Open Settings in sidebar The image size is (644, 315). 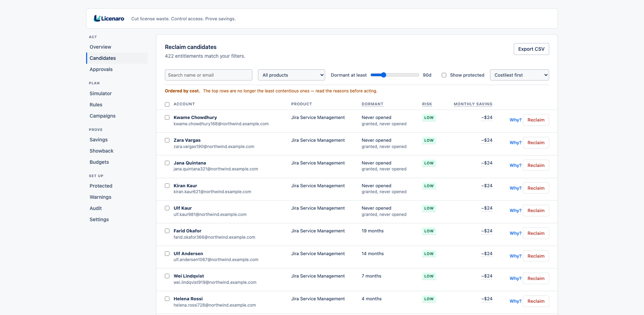[117, 219]
